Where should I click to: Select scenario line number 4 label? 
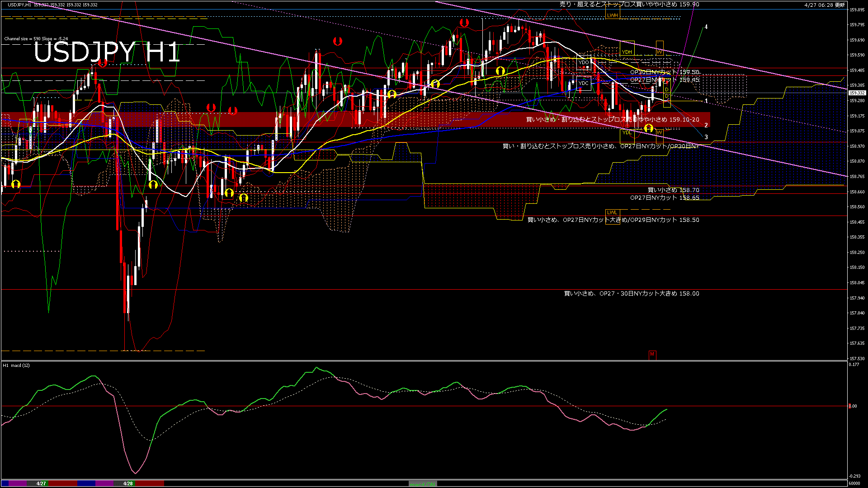(x=706, y=27)
